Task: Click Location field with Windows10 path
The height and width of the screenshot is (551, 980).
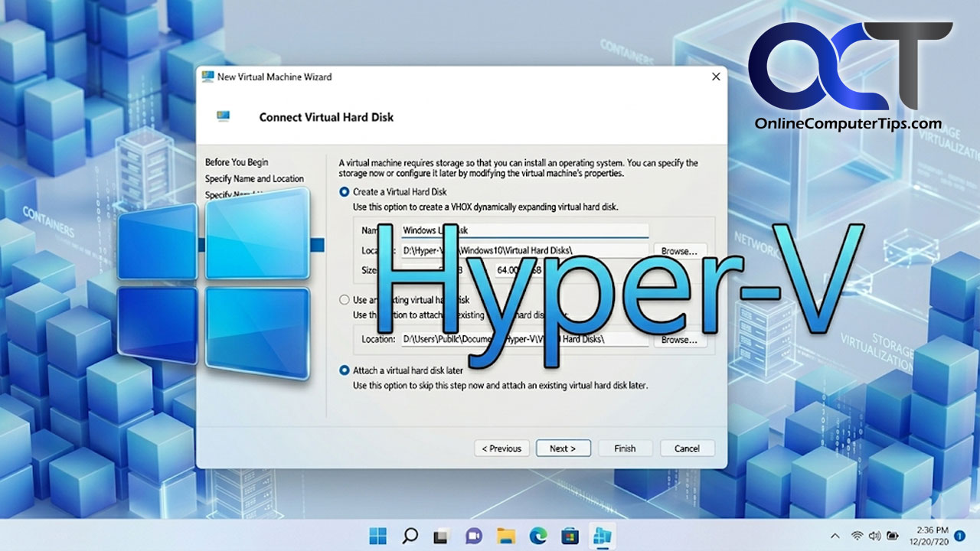Action: [525, 250]
